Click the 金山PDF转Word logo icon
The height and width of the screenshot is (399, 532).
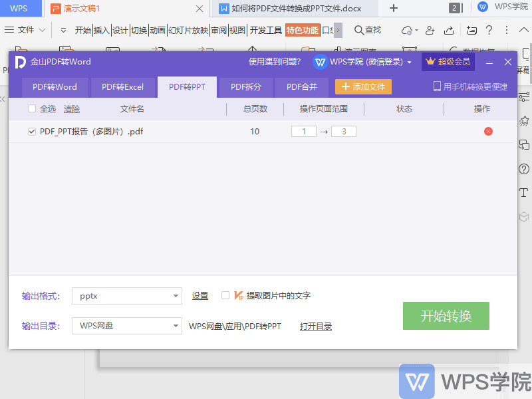[x=20, y=62]
